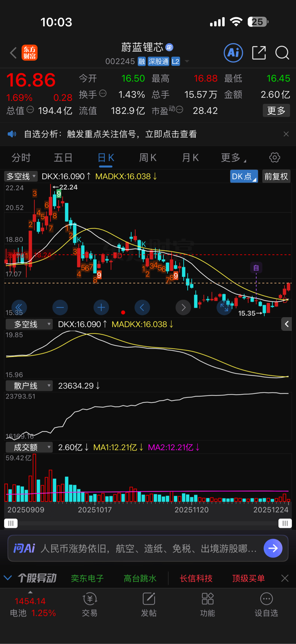Screen dimensions: 296x644
Task: Submit Ai query arrow button
Action: [x=273, y=548]
